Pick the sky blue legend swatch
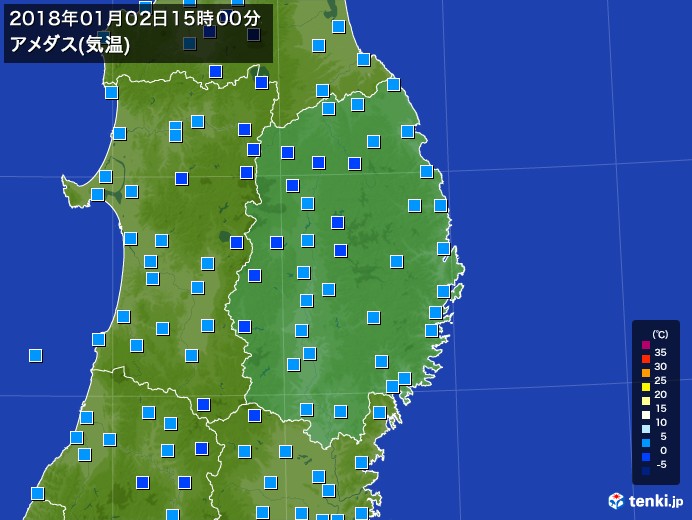This screenshot has width=692, height=520. pyautogui.click(x=646, y=443)
